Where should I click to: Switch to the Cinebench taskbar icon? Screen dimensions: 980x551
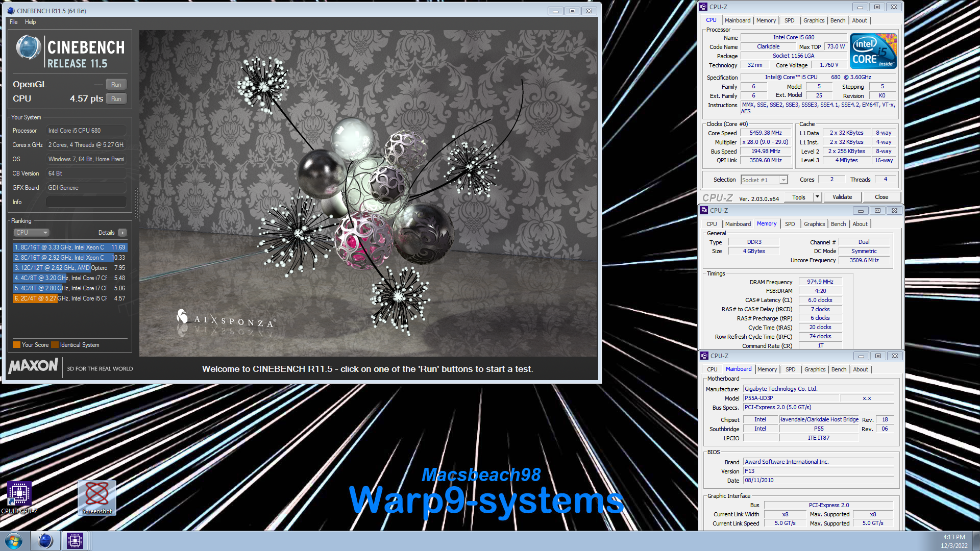pyautogui.click(x=45, y=540)
